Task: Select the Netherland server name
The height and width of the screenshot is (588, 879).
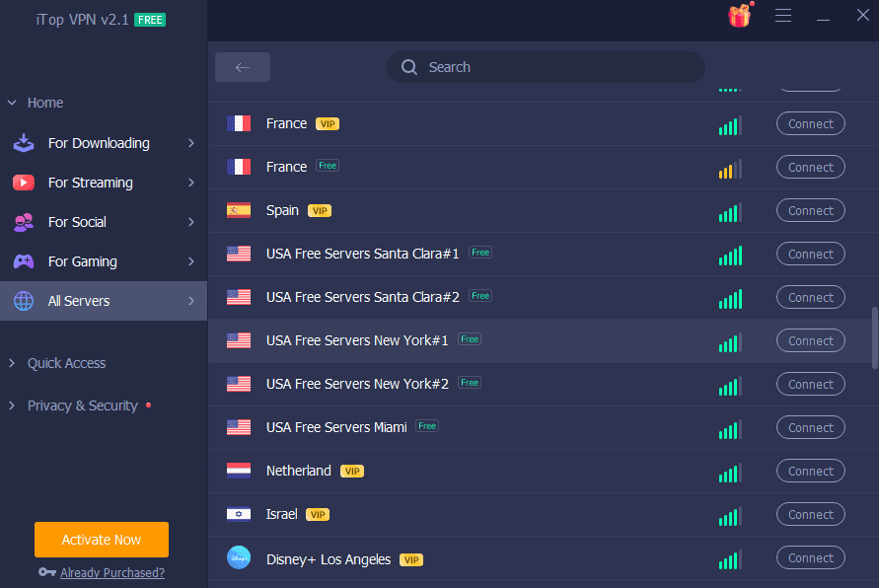Action: [299, 471]
